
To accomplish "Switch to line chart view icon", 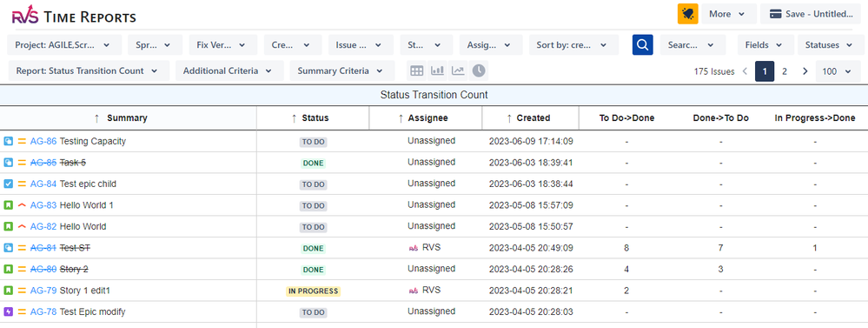I will [458, 71].
